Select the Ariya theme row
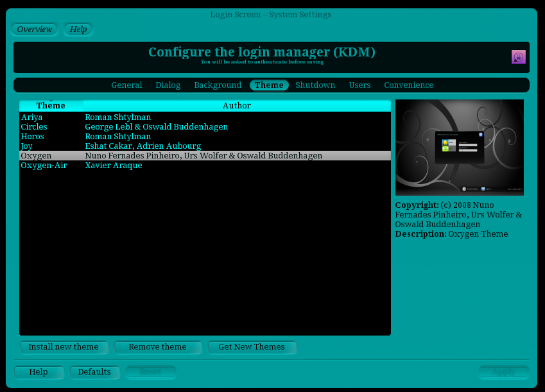The width and height of the screenshot is (545, 392). 205,117
